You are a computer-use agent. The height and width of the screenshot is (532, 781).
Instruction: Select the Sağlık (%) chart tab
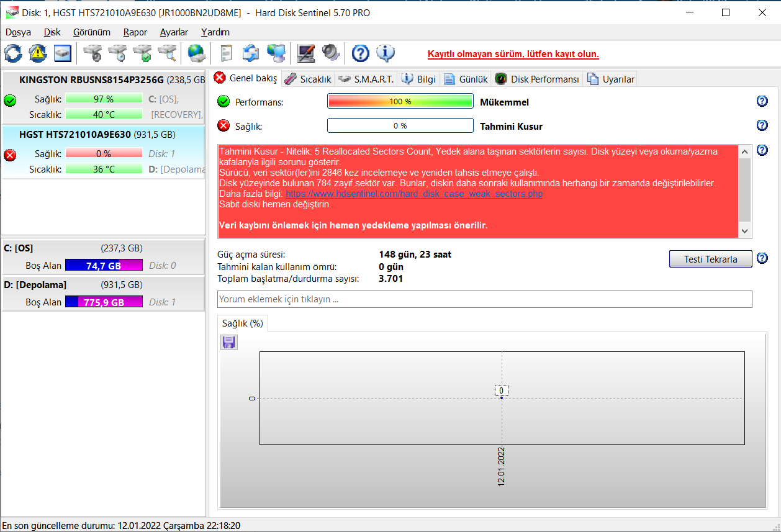tap(243, 323)
